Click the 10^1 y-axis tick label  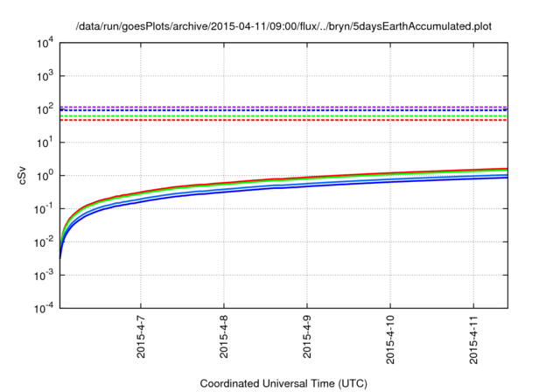coord(45,142)
